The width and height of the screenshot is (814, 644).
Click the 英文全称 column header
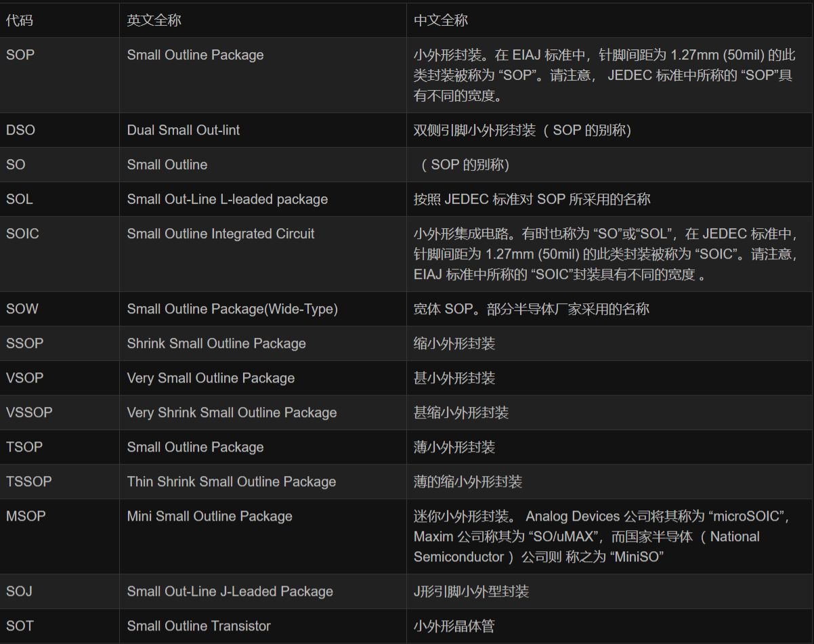[156, 20]
